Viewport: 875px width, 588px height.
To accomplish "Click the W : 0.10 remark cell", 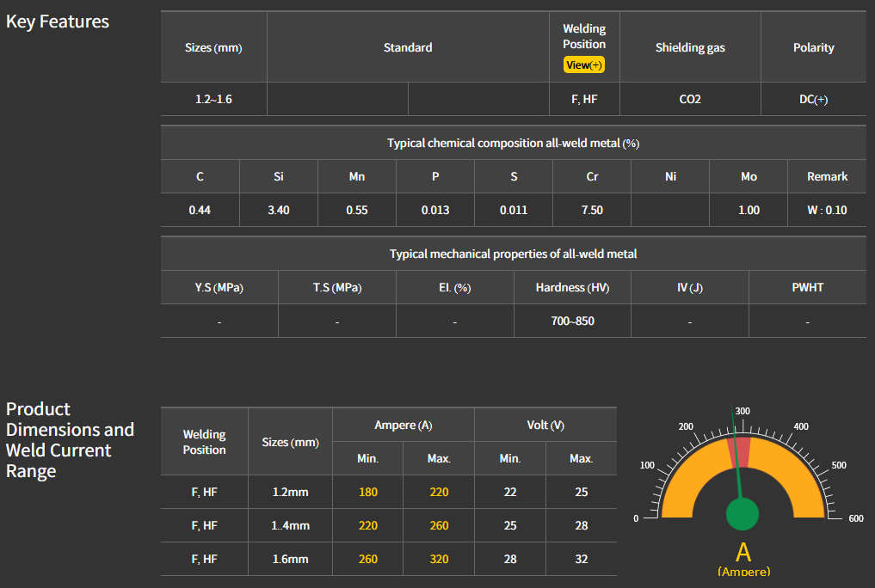I will coord(827,211).
